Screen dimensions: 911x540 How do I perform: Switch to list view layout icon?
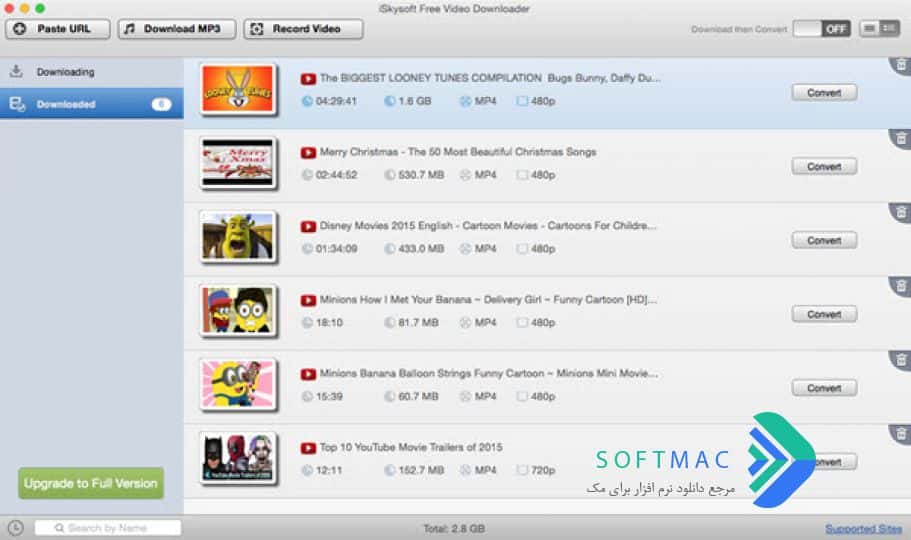click(x=870, y=28)
